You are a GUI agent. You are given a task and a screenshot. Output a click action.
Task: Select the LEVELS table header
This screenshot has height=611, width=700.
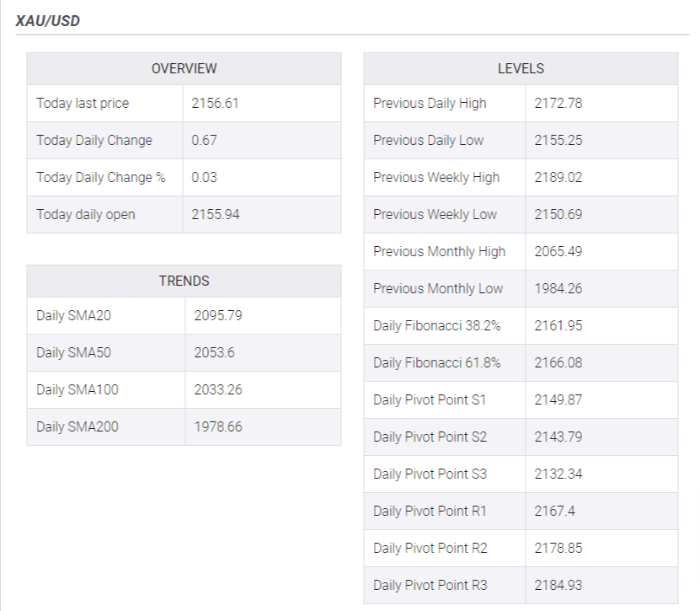click(x=521, y=68)
